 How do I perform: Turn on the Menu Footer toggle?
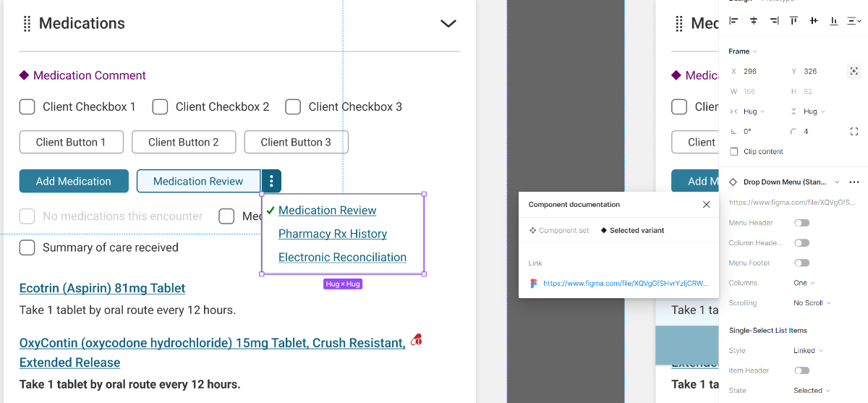(x=801, y=263)
